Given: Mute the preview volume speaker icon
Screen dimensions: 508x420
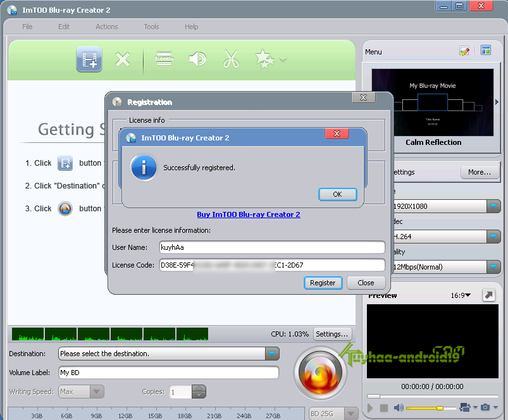Looking at the screenshot, I should tap(399, 408).
